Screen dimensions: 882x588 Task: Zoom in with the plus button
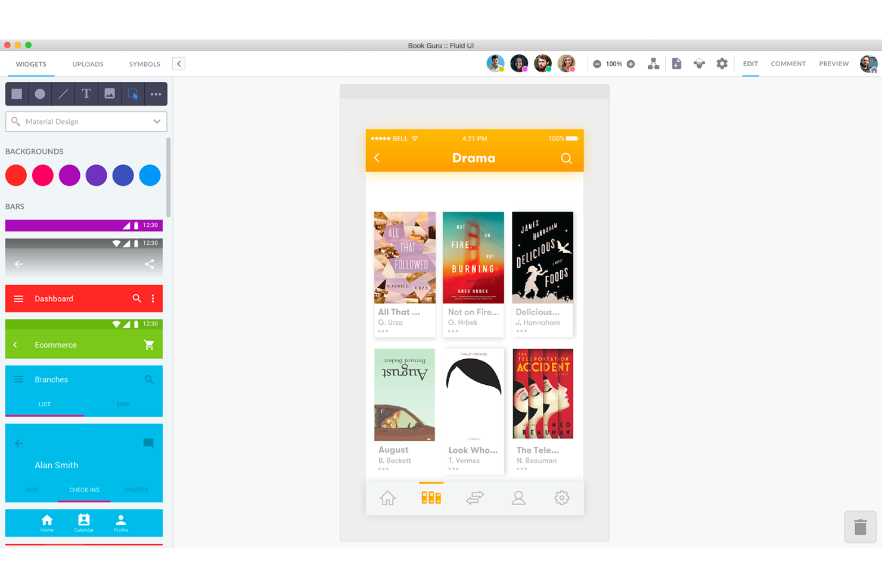(631, 64)
